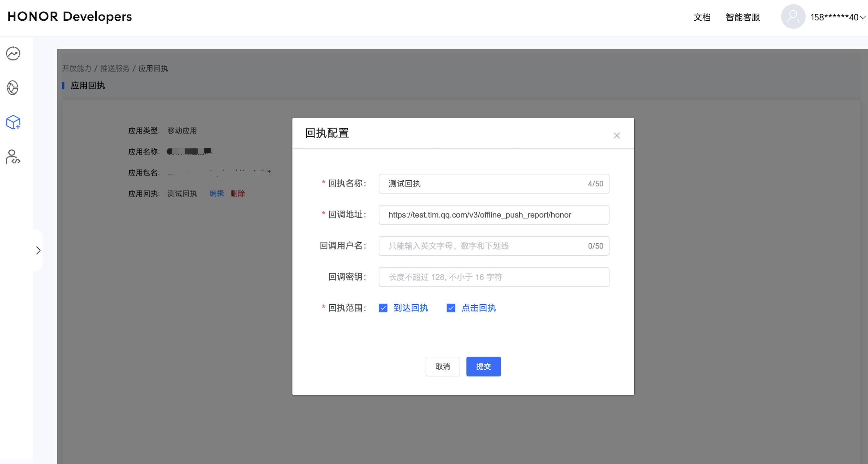This screenshot has width=868, height=464.
Task: Uncheck the 点击回执 checkbox
Action: [450, 308]
